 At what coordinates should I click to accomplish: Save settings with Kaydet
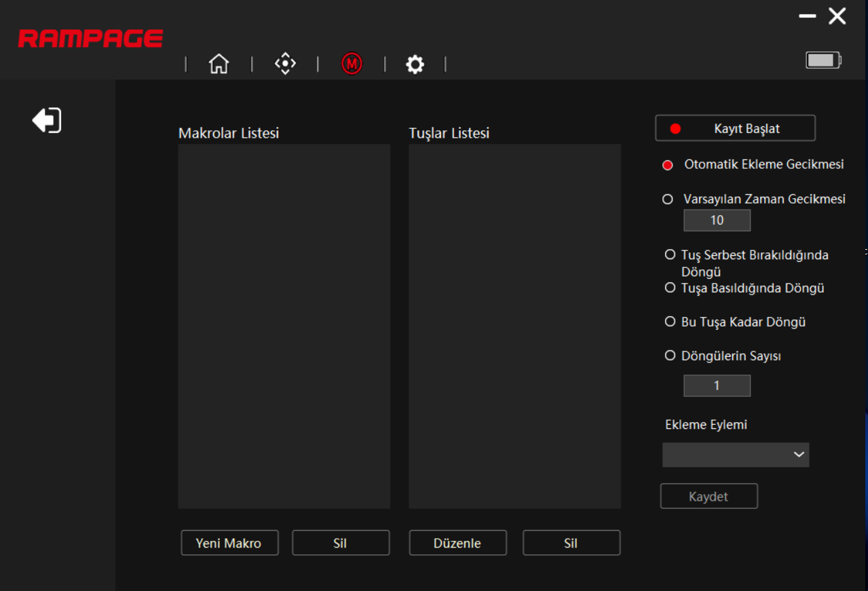pos(709,496)
